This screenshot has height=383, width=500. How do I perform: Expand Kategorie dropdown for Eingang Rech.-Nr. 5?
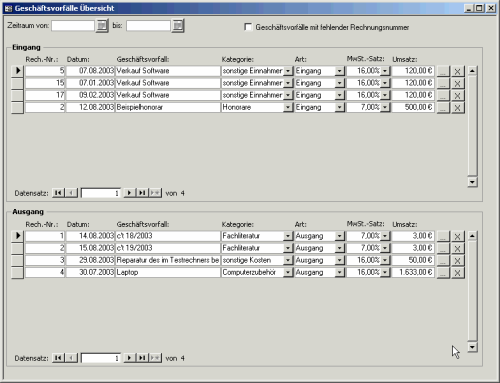pyautogui.click(x=288, y=71)
